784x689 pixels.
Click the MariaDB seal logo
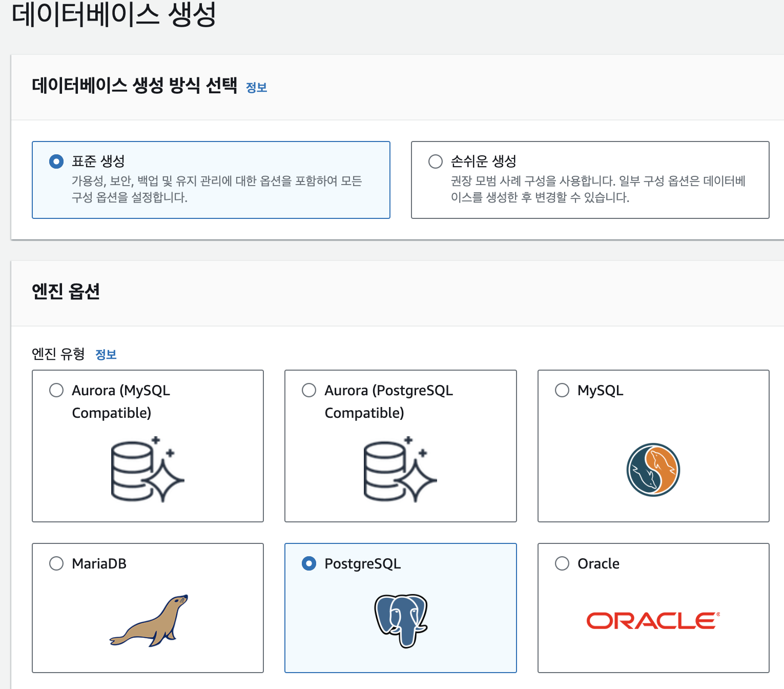click(x=149, y=620)
